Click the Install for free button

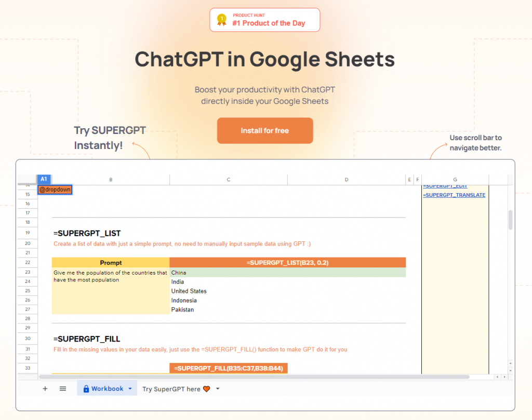click(x=264, y=130)
